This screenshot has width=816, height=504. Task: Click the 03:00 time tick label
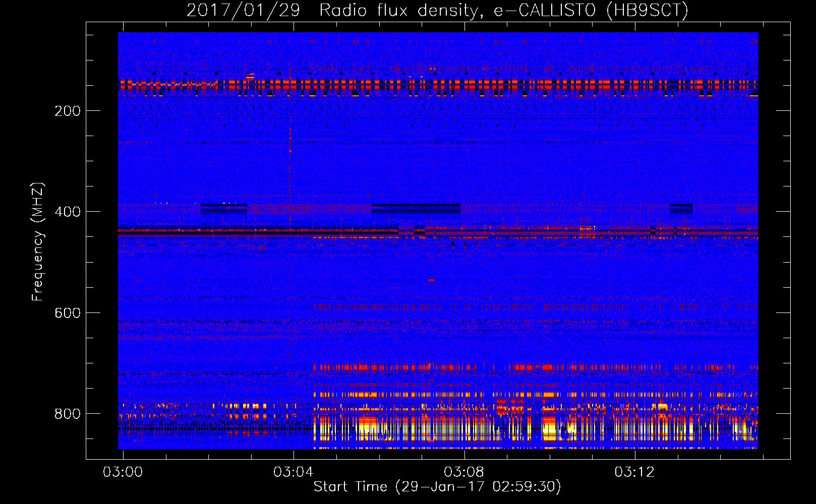(123, 472)
